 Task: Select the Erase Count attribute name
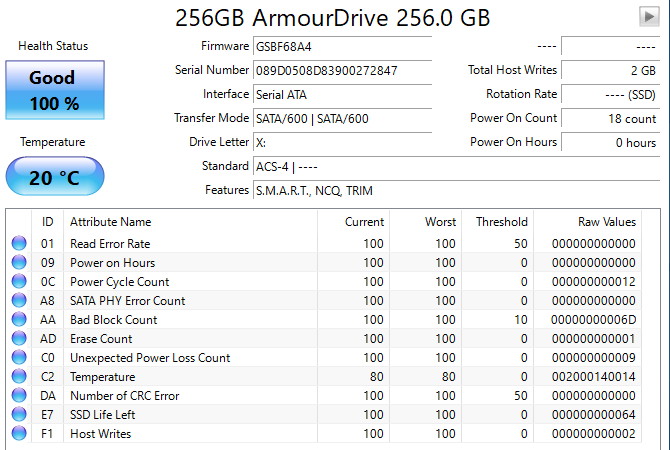(x=101, y=338)
